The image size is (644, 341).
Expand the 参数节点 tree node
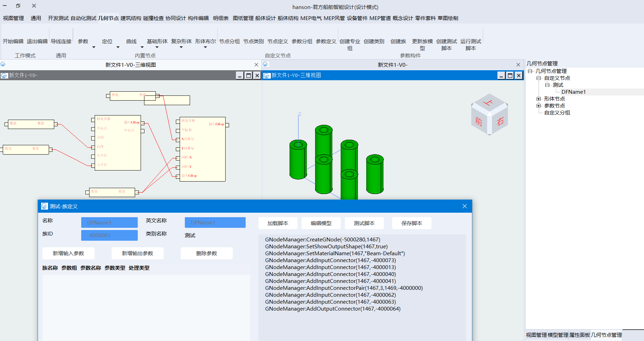coord(538,106)
